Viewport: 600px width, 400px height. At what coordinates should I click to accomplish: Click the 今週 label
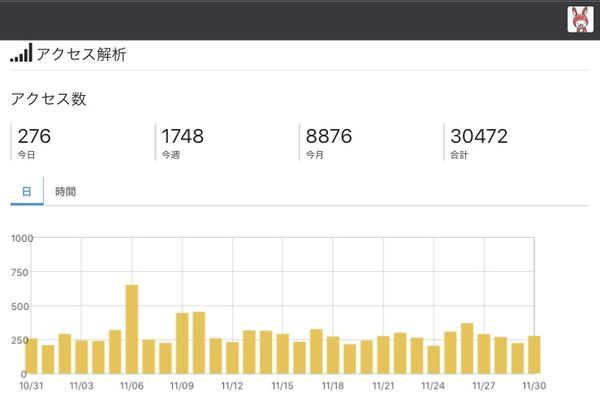(x=171, y=155)
